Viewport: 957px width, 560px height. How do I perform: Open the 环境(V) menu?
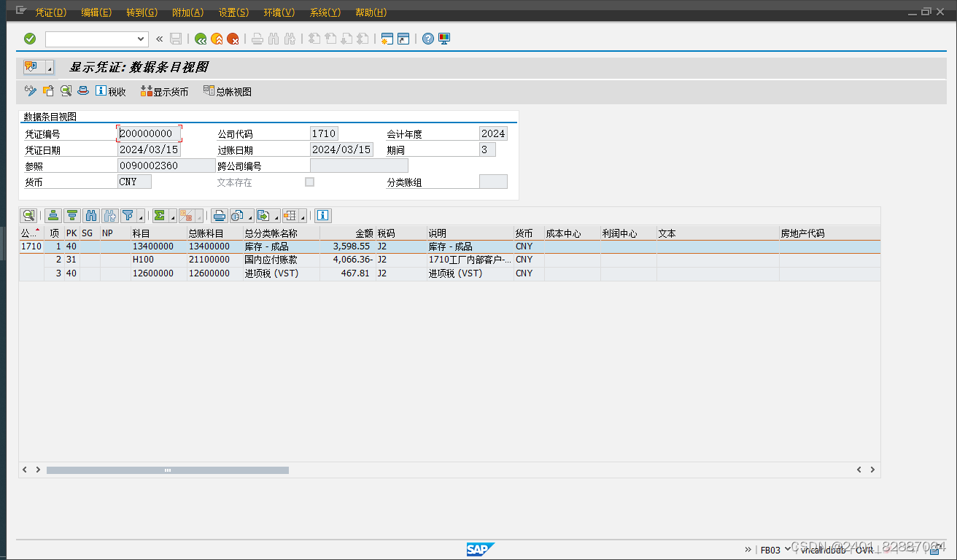(x=279, y=12)
